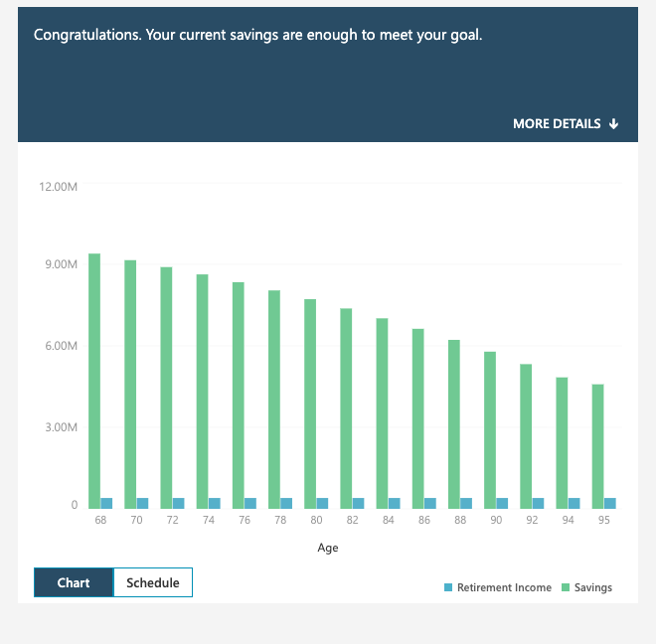The height and width of the screenshot is (644, 656).
Task: Click the down arrow beside MORE DETAILS
Action: (614, 124)
